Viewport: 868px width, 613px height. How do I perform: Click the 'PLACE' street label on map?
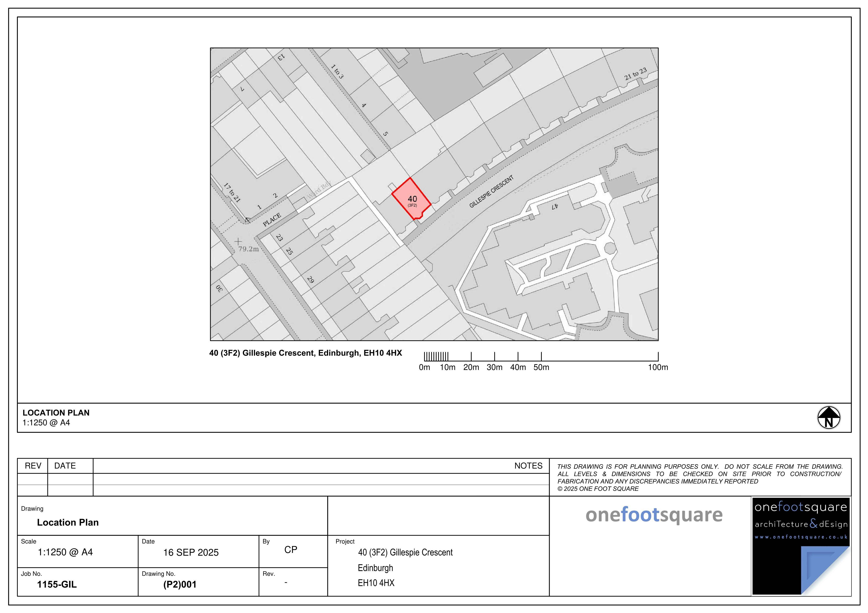point(272,220)
